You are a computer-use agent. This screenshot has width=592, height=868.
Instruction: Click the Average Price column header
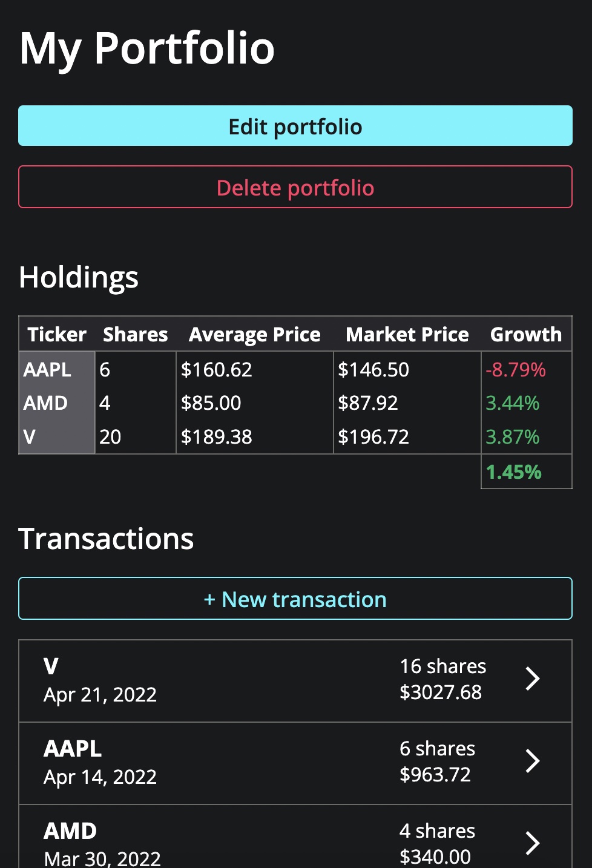click(254, 334)
